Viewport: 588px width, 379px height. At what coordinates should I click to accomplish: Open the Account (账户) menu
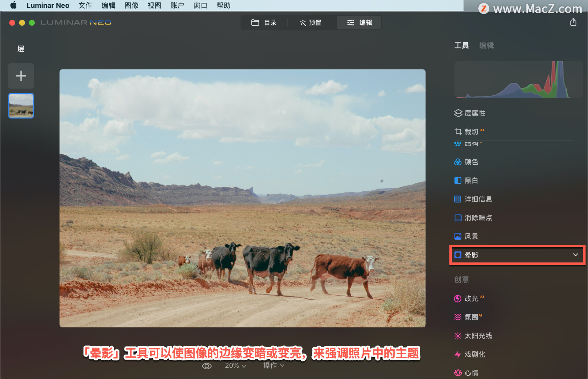(x=177, y=6)
